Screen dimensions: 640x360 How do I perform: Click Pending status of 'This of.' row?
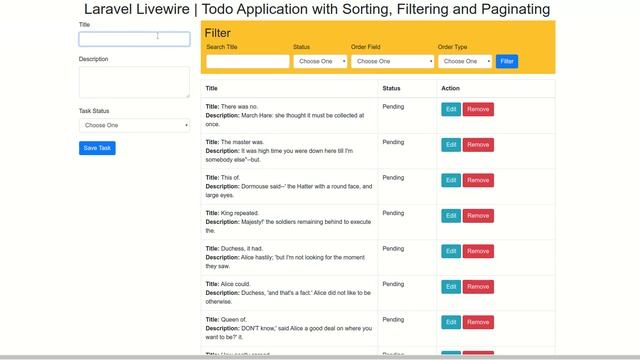click(x=393, y=178)
